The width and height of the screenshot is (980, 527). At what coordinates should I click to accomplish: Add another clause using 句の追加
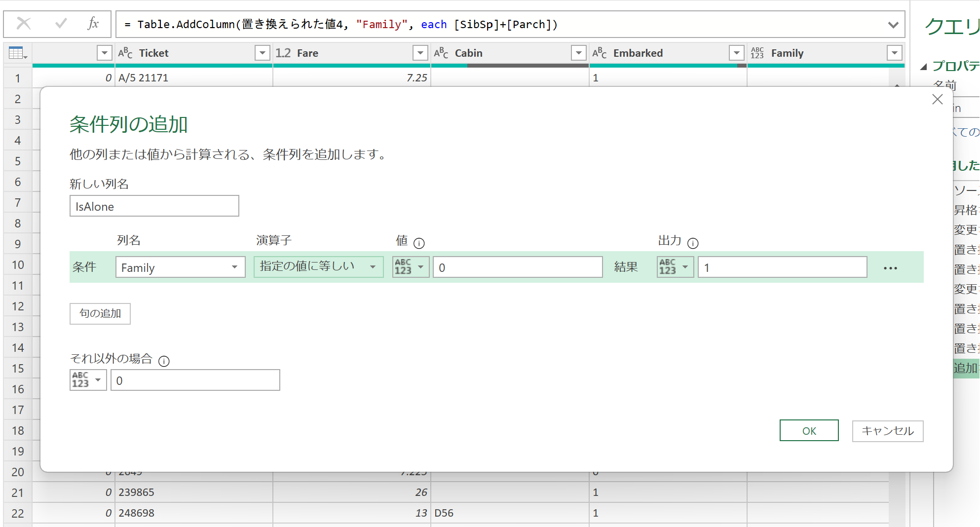(x=100, y=313)
